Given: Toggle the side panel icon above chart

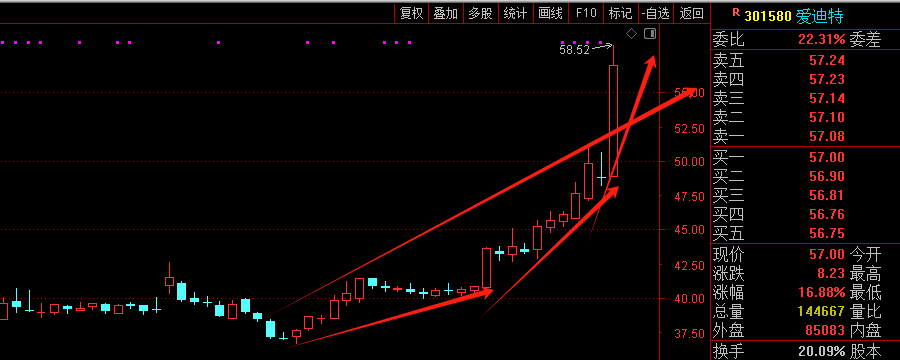Looking at the screenshot, I should [650, 34].
